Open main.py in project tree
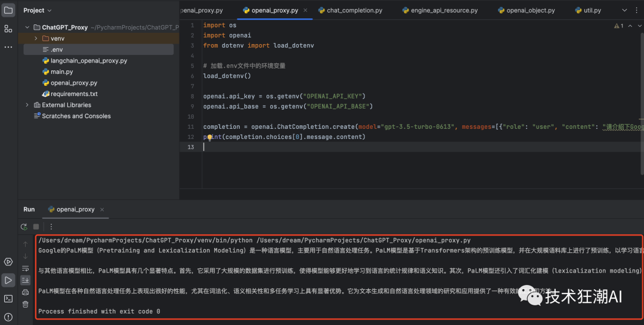Screen dimensions: 644x325 click(61, 72)
